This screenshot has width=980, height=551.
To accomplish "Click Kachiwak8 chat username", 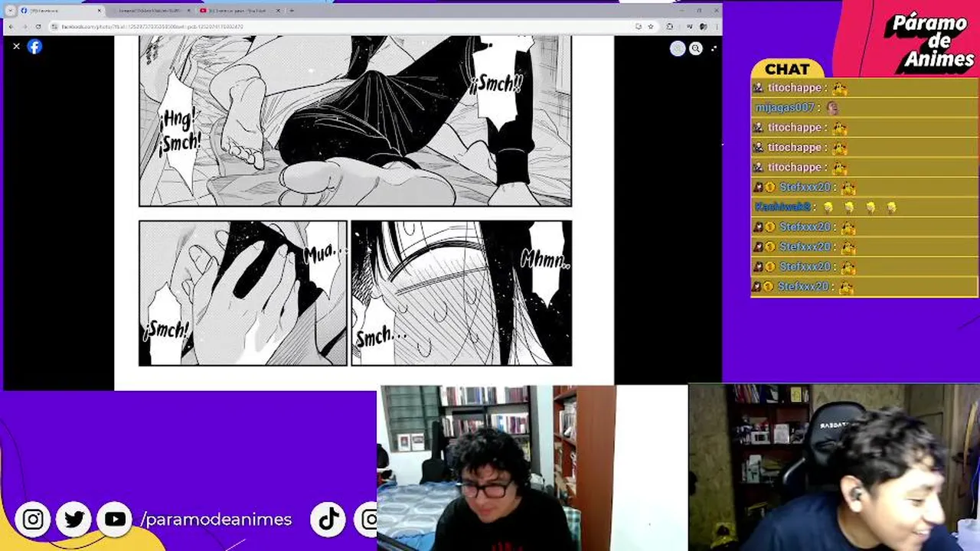I will 782,207.
